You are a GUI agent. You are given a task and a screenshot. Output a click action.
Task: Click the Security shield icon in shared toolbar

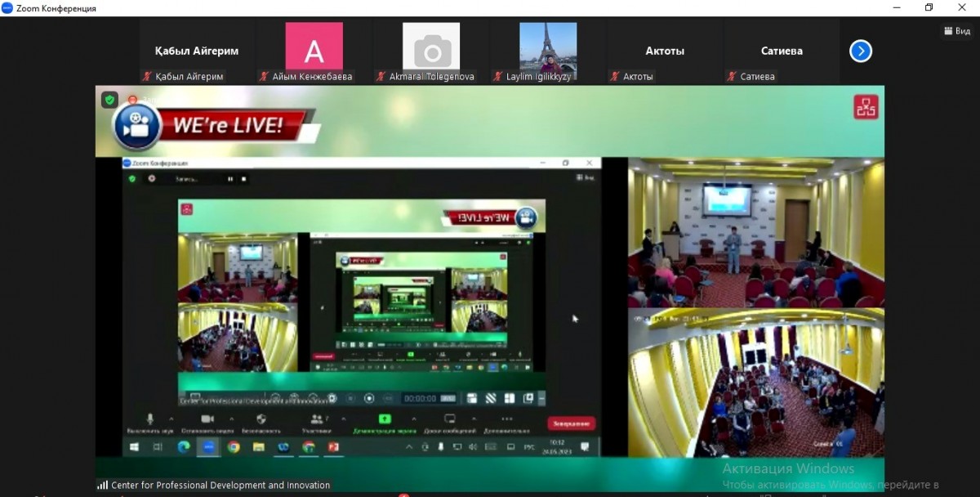coord(261,419)
